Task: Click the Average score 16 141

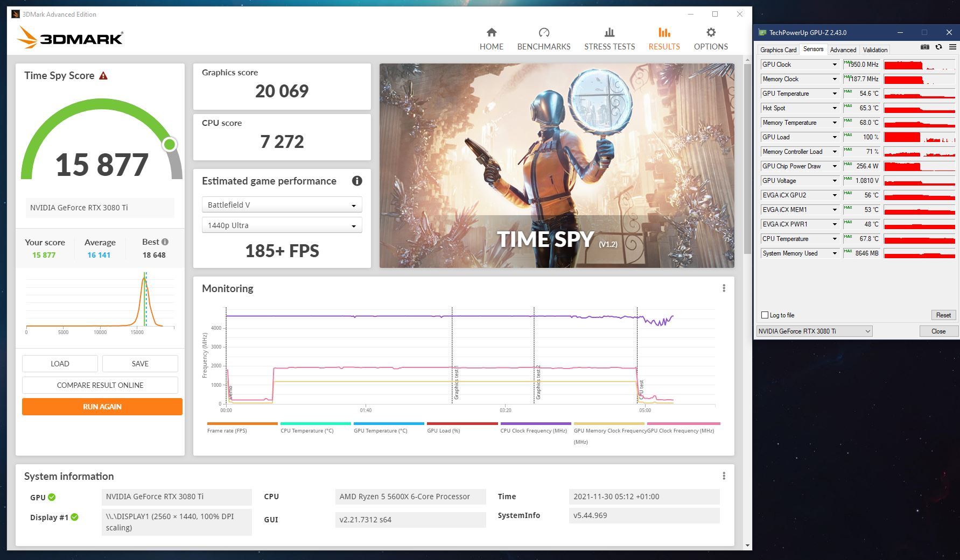Action: click(x=99, y=255)
